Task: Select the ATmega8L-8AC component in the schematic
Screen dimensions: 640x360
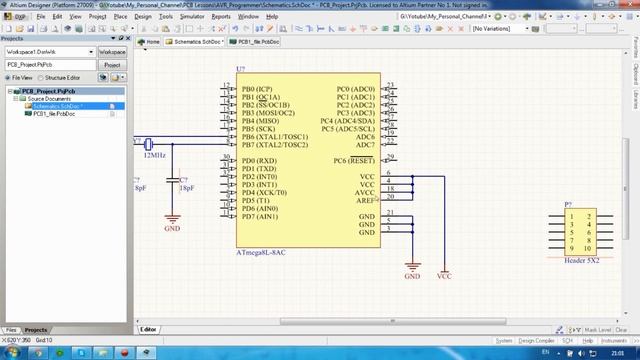Action: 308,160
